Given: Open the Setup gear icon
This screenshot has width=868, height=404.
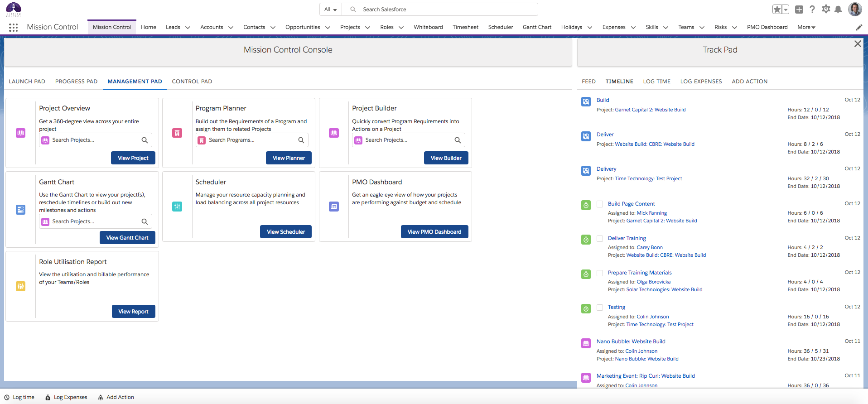Looking at the screenshot, I should (x=826, y=10).
